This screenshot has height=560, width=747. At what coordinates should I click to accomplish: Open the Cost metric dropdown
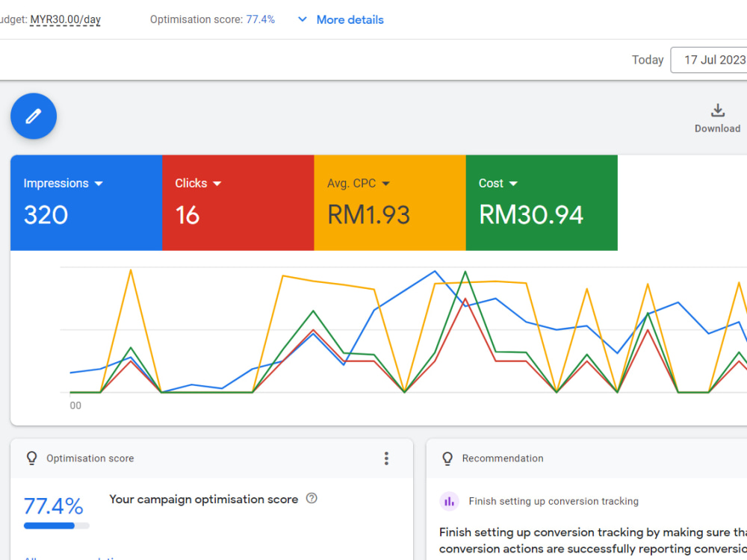(513, 184)
